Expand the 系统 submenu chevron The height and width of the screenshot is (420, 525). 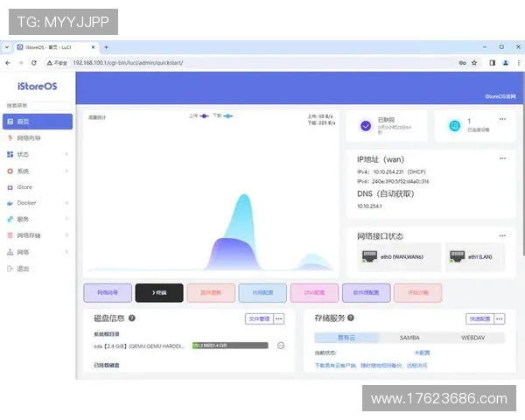click(x=66, y=171)
